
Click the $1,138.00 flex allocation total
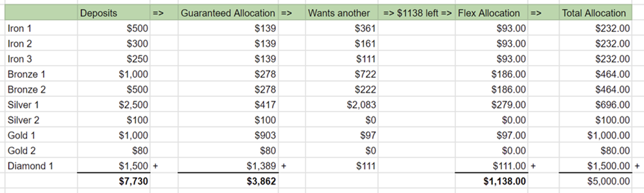point(504,181)
